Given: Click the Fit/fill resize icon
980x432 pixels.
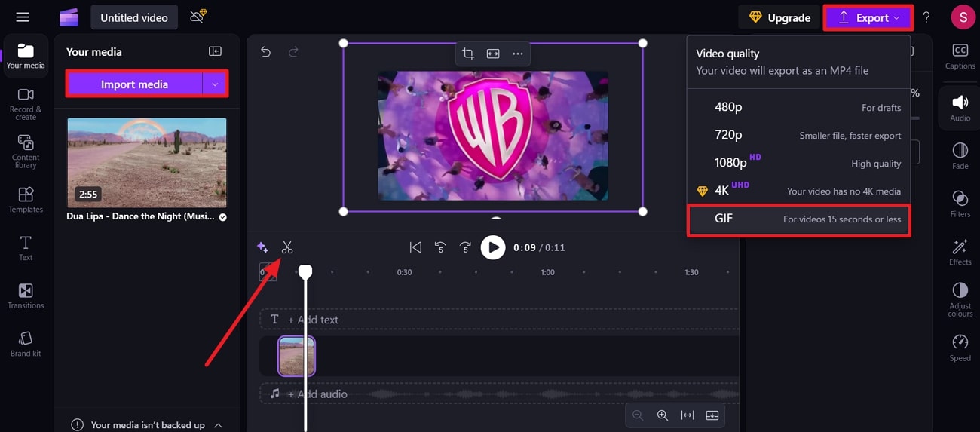Looking at the screenshot, I should [x=493, y=54].
